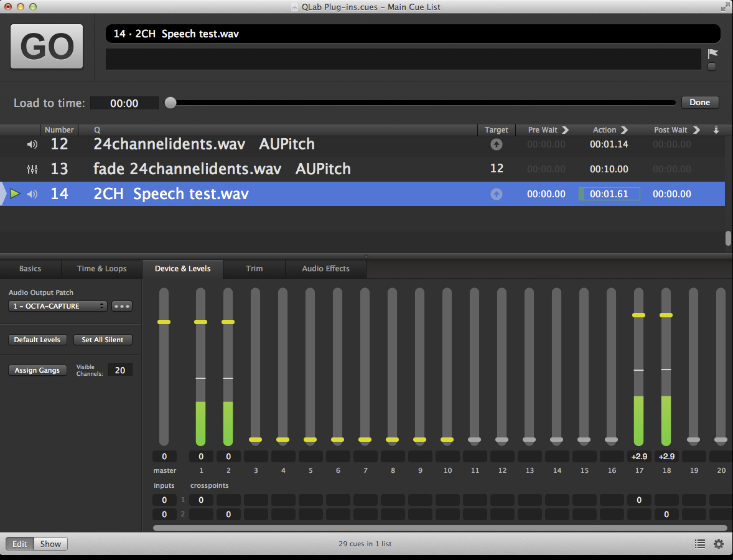Click the target arrow icon for cue 14
The image size is (733, 560).
(x=496, y=194)
